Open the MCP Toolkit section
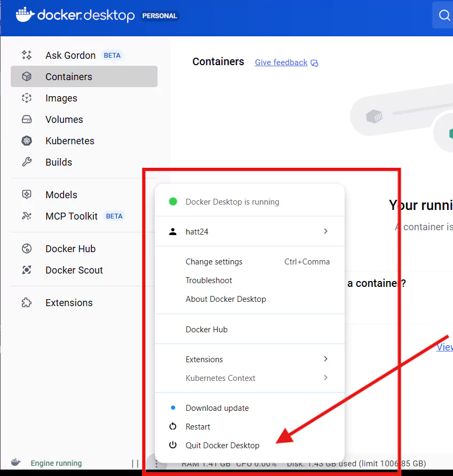Viewport: 453px width, 476px height. click(x=71, y=216)
